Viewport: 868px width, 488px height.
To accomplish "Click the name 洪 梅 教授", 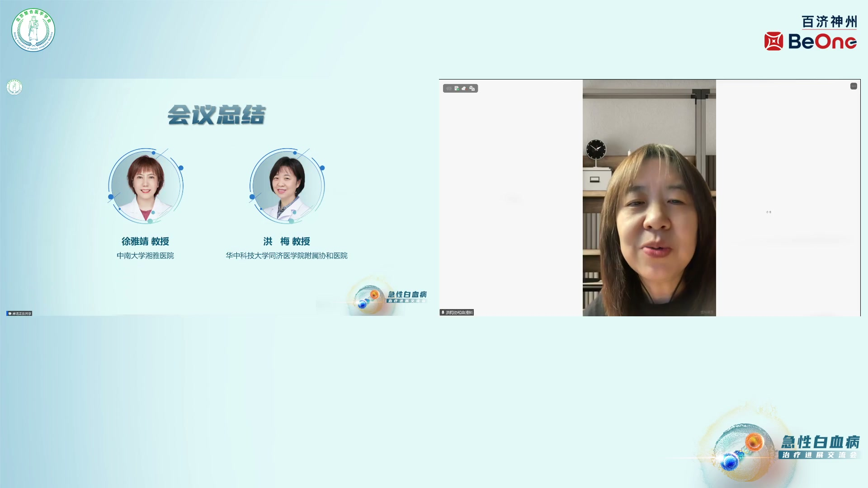I will [x=287, y=241].
